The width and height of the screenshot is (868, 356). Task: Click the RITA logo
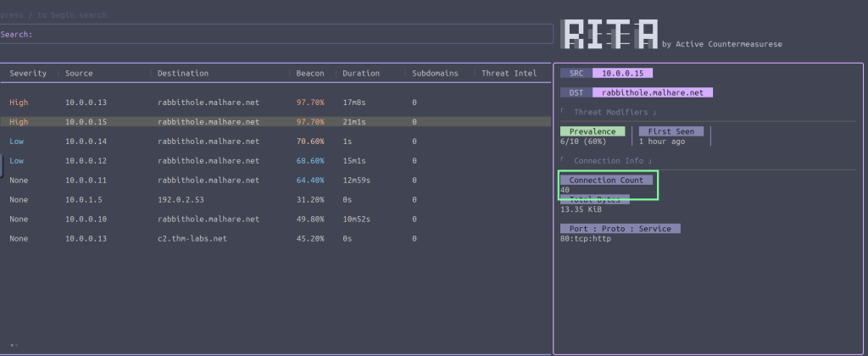(x=610, y=33)
